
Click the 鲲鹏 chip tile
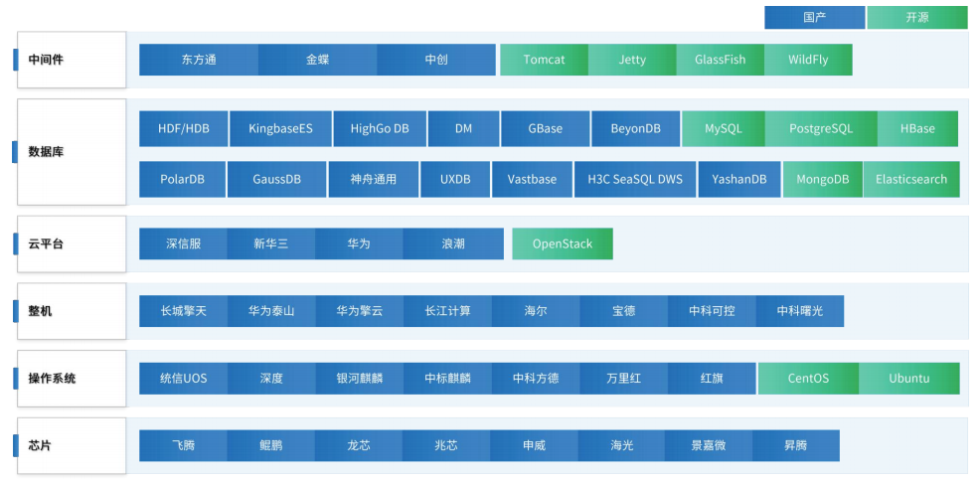point(270,445)
